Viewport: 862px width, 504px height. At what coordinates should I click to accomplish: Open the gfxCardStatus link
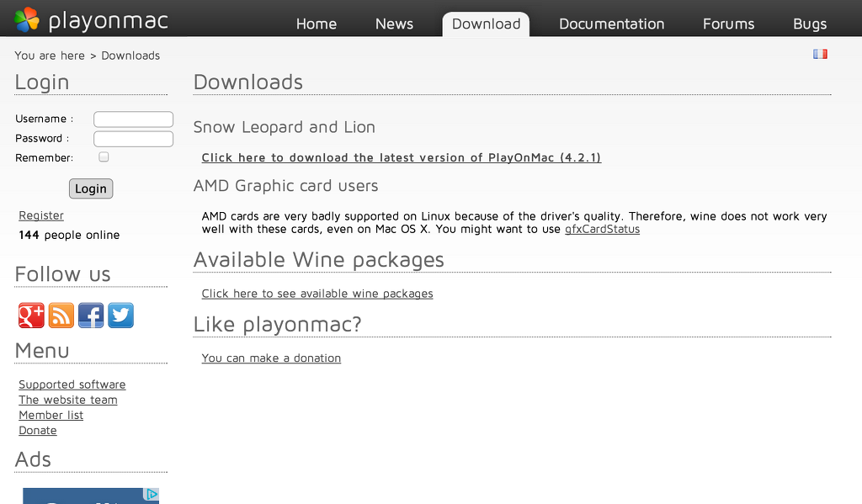(x=602, y=229)
